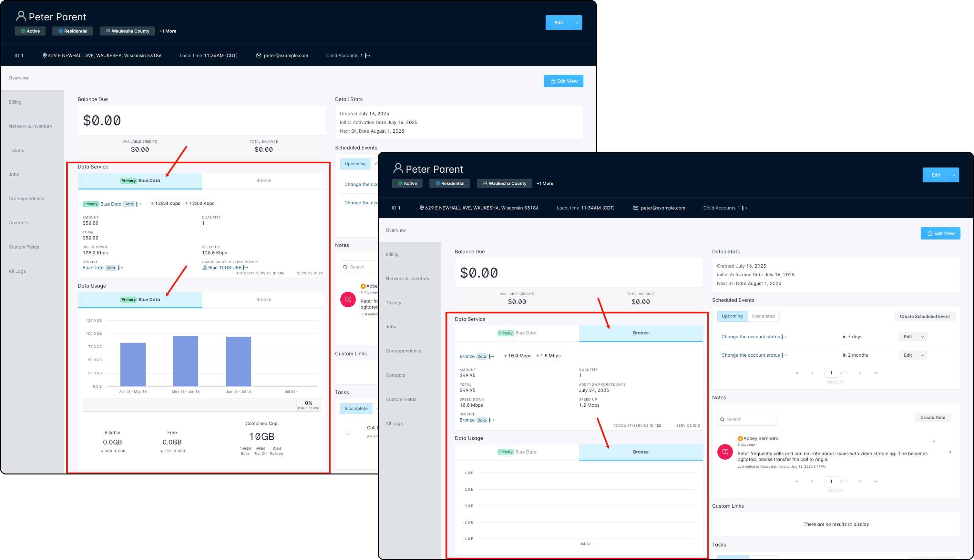This screenshot has width=974, height=560.
Task: Open the Child Accounts arrow icon in the back window
Action: click(x=368, y=56)
